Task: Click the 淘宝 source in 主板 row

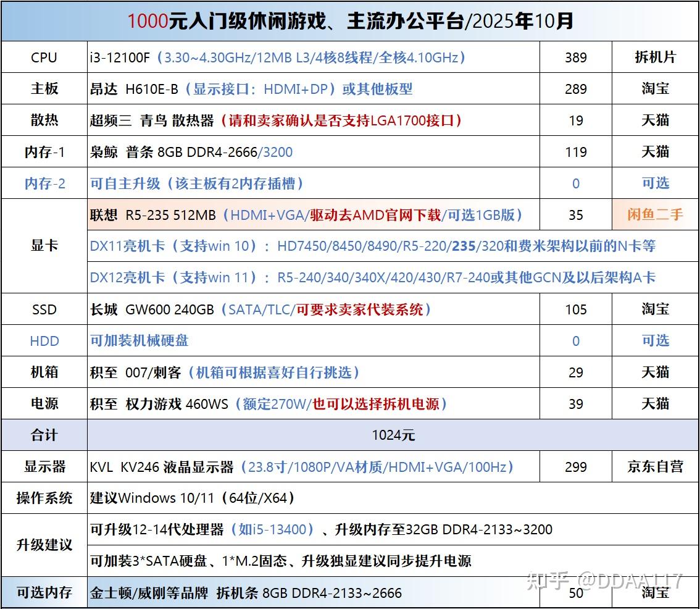Action: coord(655,89)
